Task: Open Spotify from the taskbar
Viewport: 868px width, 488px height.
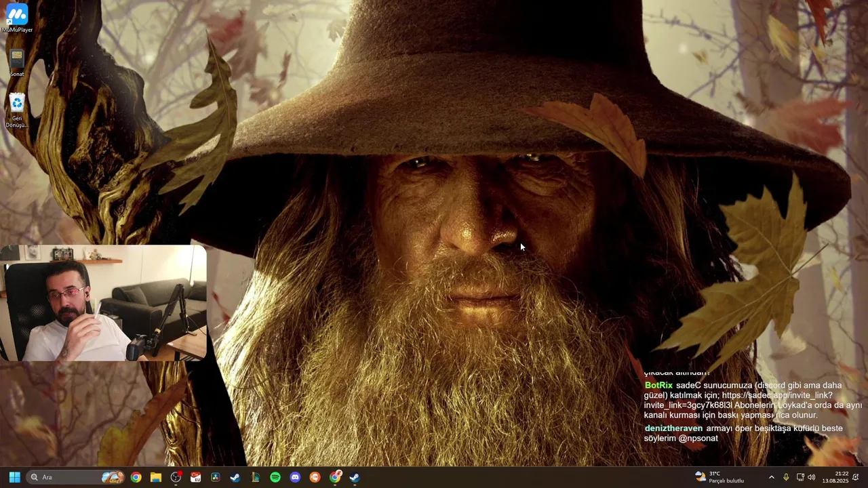Action: tap(275, 477)
